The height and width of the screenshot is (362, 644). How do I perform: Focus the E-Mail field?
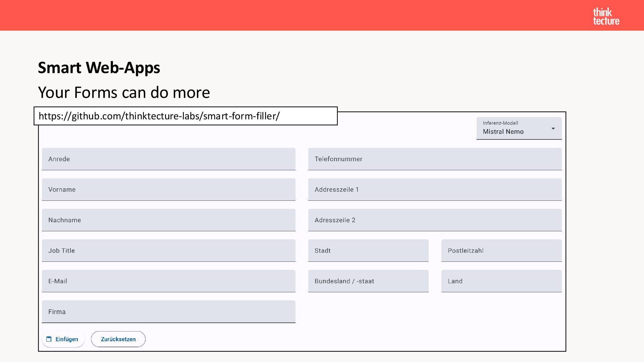click(x=168, y=281)
